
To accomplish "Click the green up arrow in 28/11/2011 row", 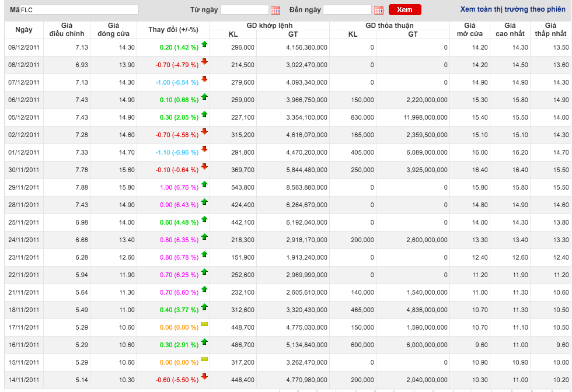I will tap(204, 202).
